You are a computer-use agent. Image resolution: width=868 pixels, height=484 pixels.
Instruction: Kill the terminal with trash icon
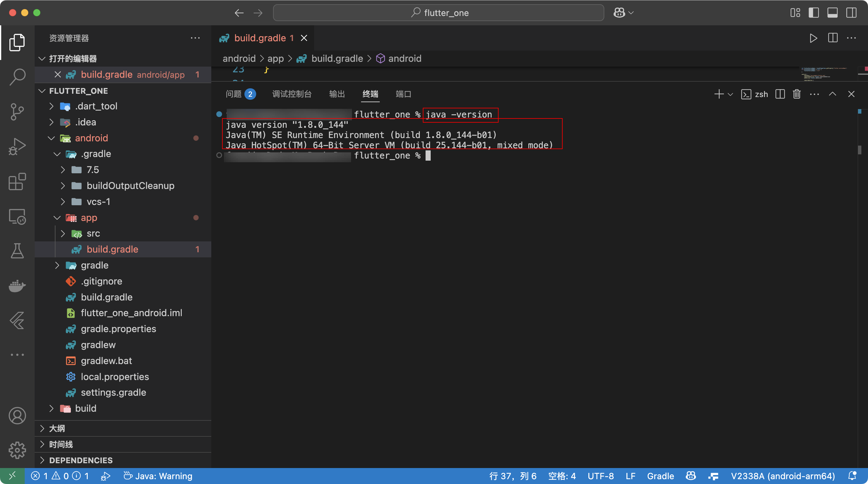(x=796, y=94)
